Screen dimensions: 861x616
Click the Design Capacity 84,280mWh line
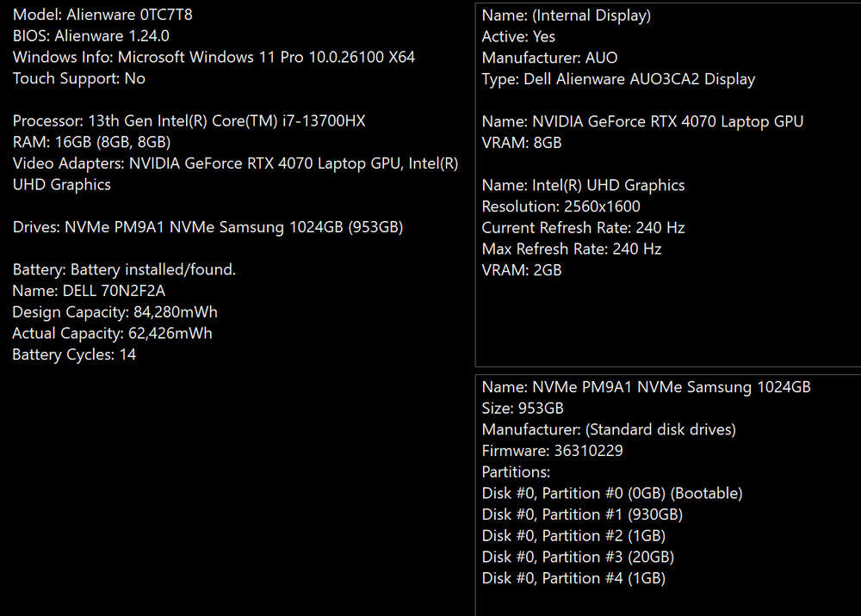(x=115, y=312)
